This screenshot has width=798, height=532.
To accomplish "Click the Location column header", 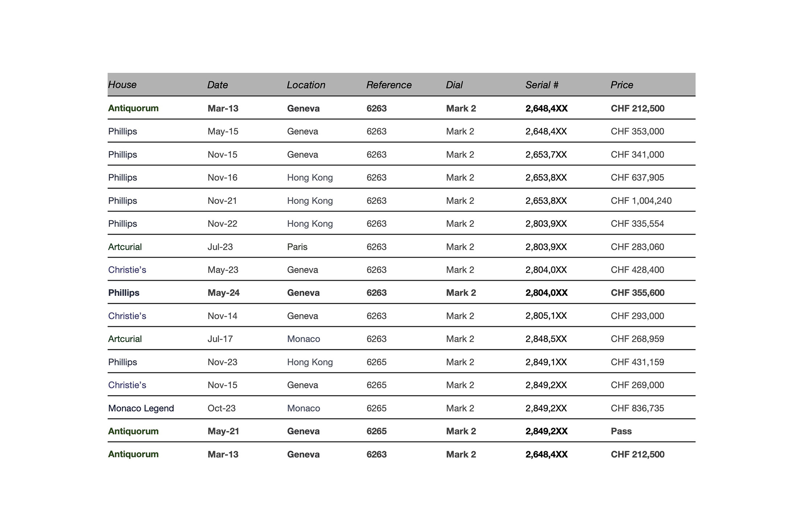I will tap(306, 85).
